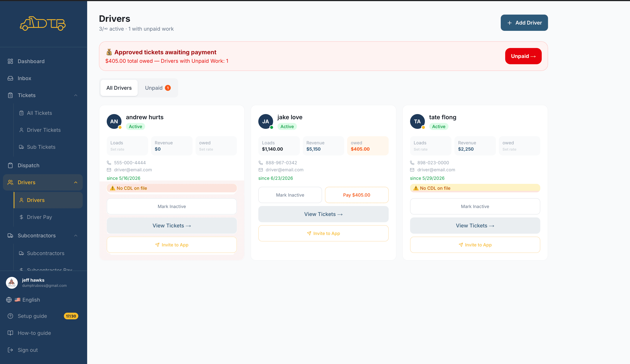This screenshot has width=630, height=364.
Task: View Tickets for tate flong
Action: 475,226
